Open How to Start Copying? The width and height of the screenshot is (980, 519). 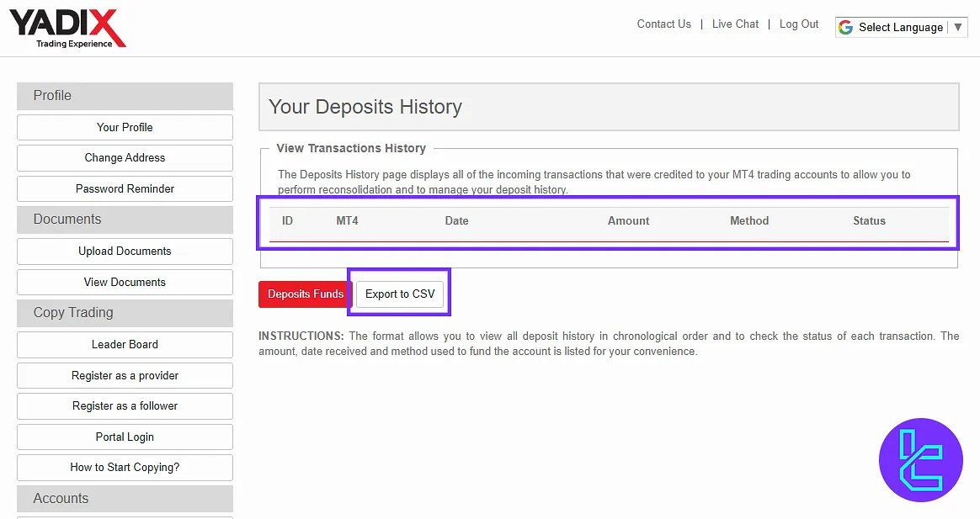point(125,467)
